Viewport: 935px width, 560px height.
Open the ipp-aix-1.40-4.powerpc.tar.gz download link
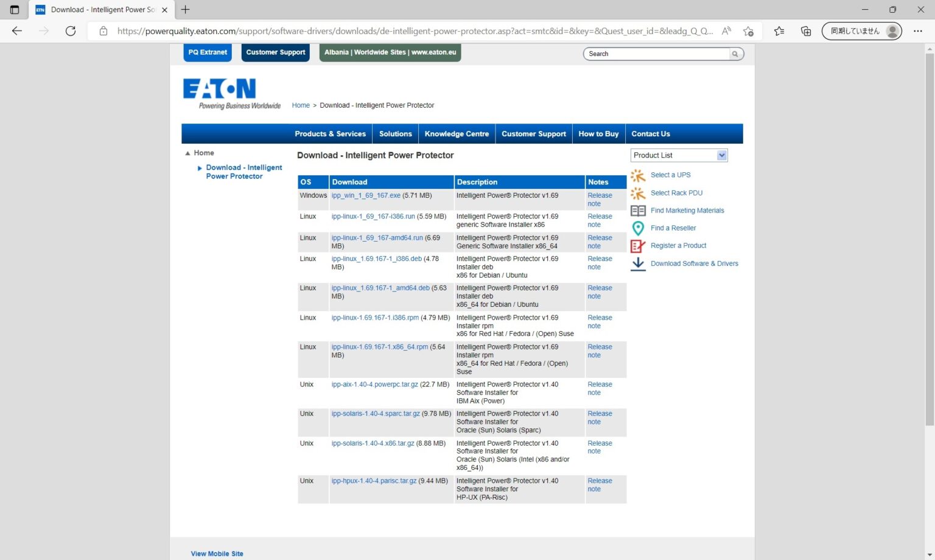374,385
